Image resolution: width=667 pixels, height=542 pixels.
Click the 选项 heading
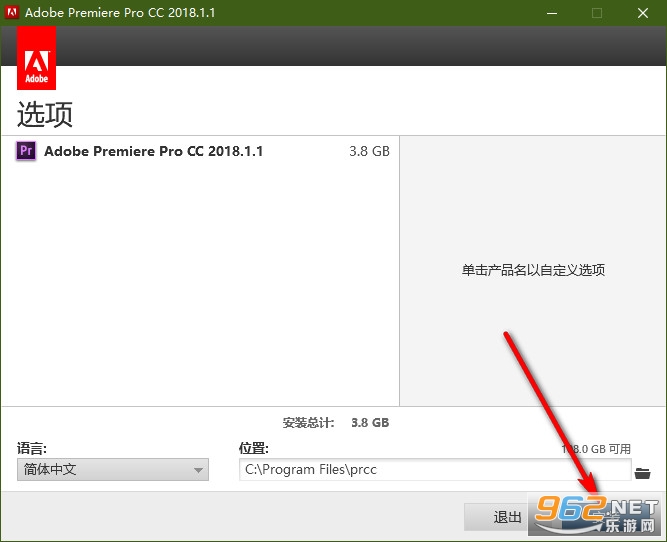pos(45,114)
